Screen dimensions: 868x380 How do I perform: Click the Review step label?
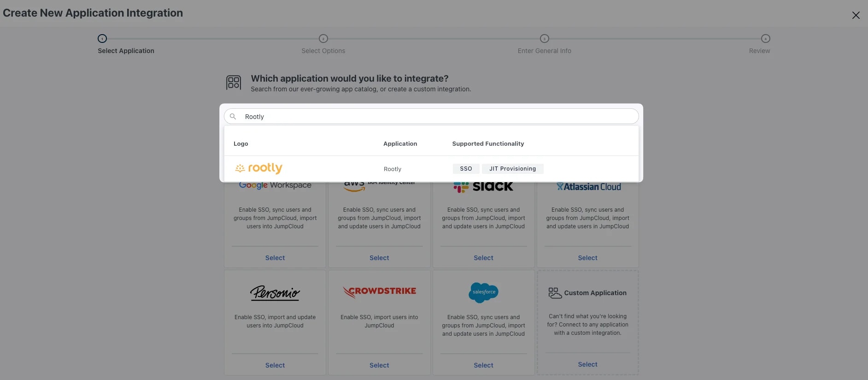[x=759, y=51]
